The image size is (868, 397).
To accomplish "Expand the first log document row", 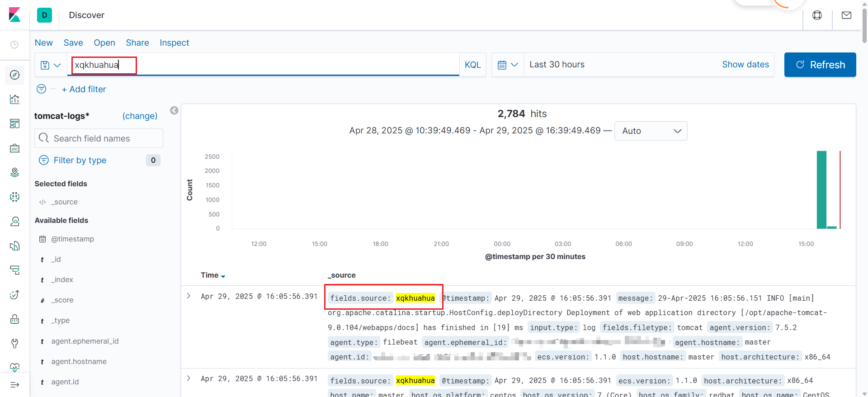I will pyautogui.click(x=189, y=296).
